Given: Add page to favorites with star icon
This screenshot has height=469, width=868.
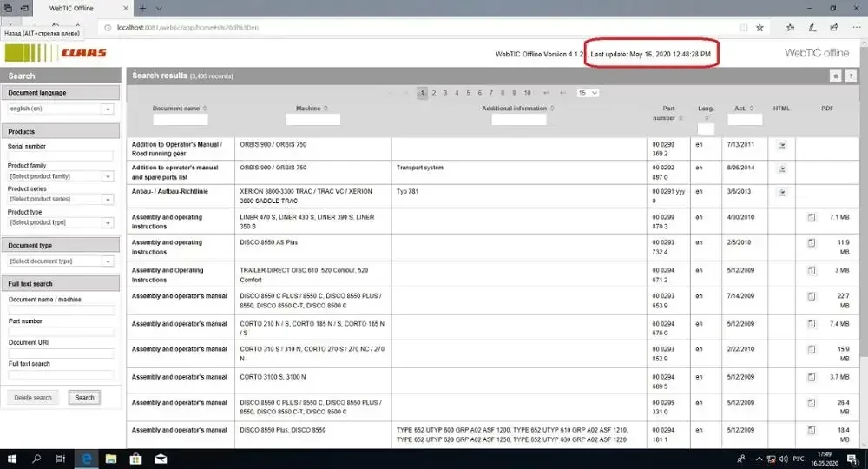Looking at the screenshot, I should pos(759,27).
